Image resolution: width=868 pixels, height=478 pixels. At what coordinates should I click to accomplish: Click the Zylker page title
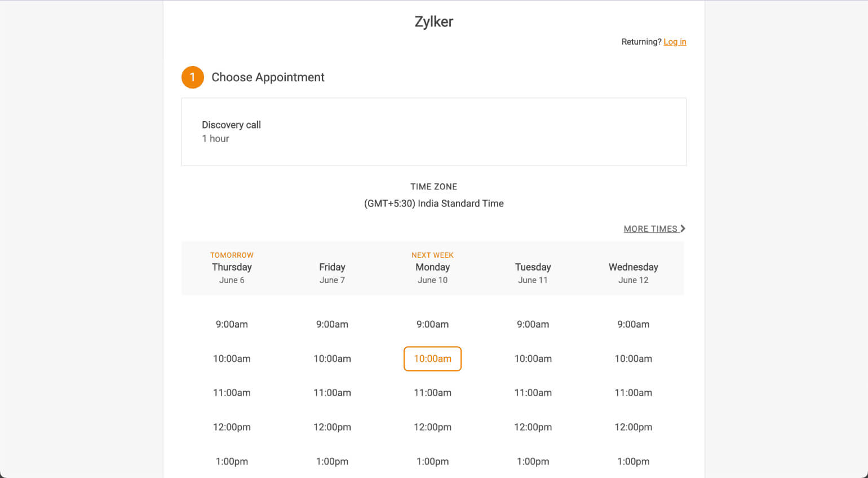coord(433,21)
